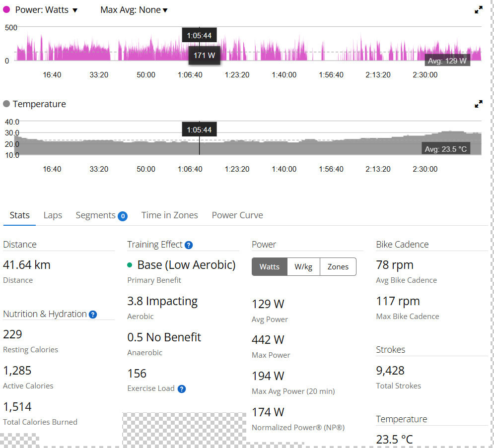Expand the Power chart to fullscreen
The image size is (494, 448).
[x=478, y=10]
